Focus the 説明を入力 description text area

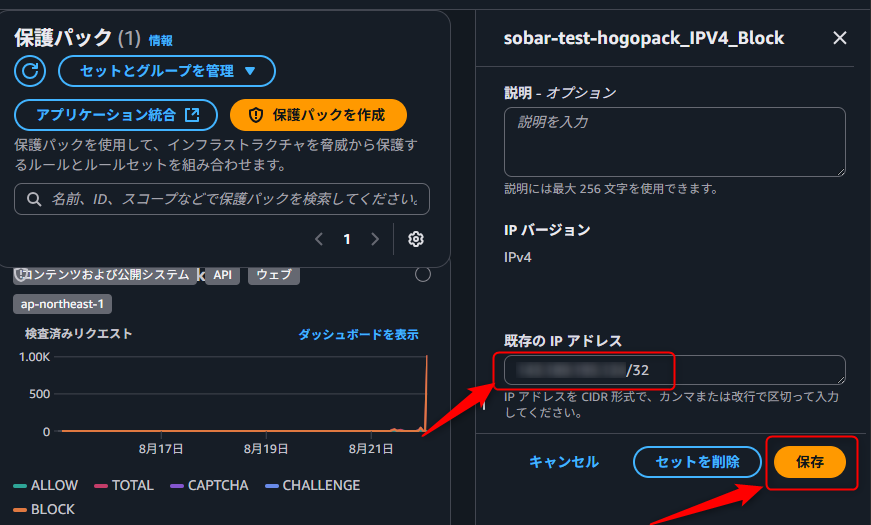coord(674,141)
